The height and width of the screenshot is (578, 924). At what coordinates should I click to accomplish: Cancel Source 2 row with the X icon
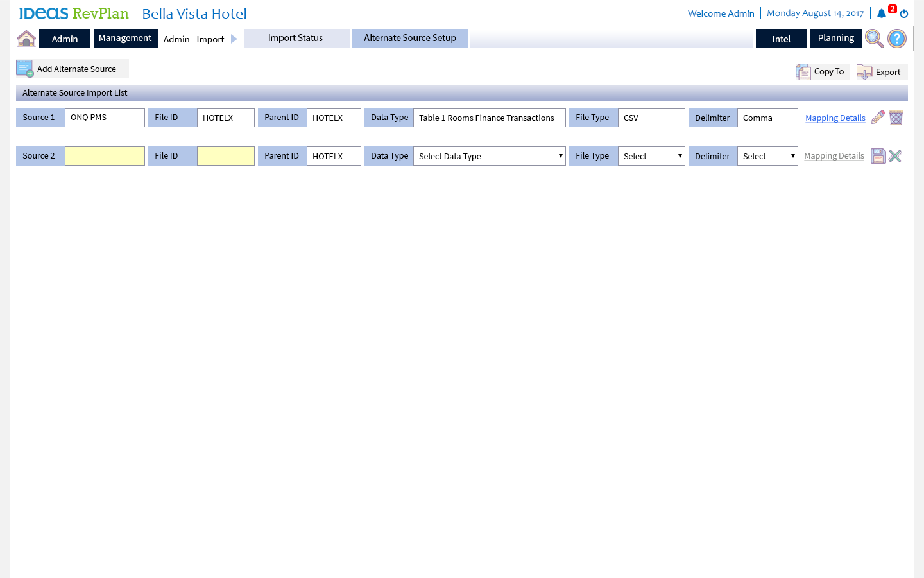point(896,156)
